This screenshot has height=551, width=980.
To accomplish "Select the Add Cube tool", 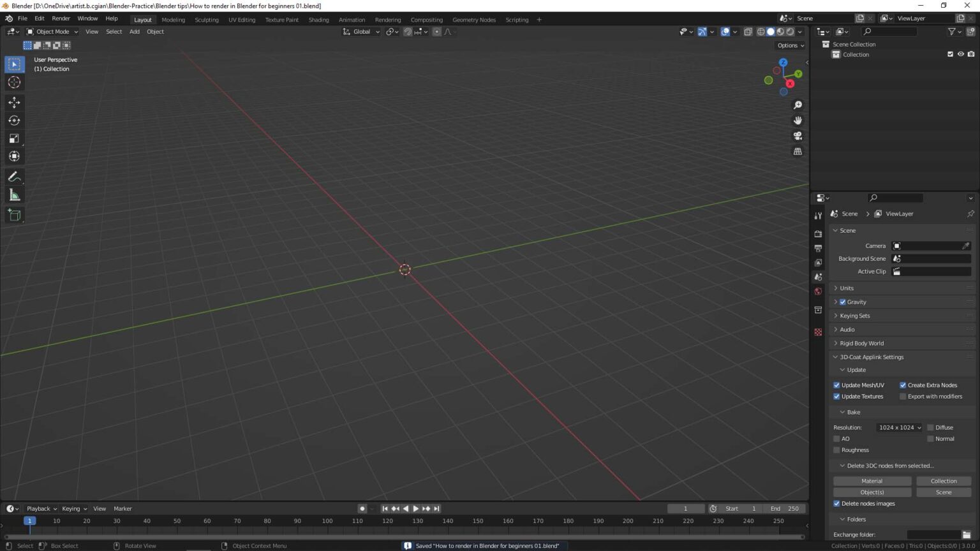I will 15,215.
